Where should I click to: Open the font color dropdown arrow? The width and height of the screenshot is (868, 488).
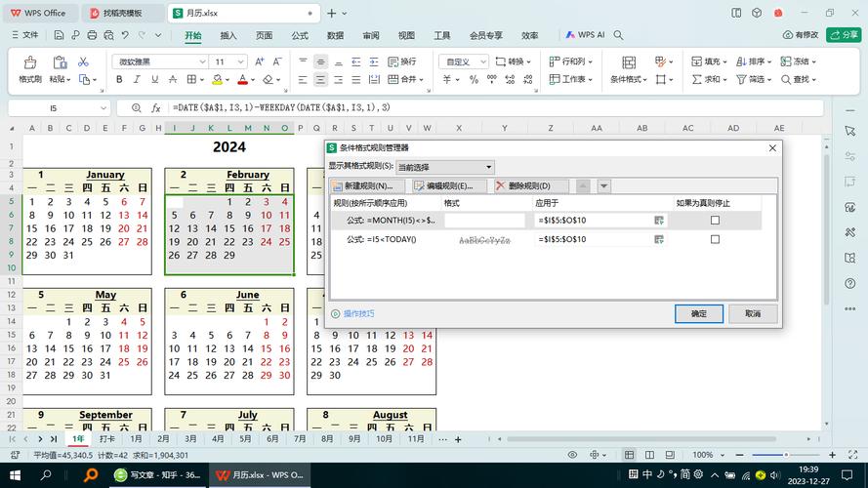click(253, 80)
